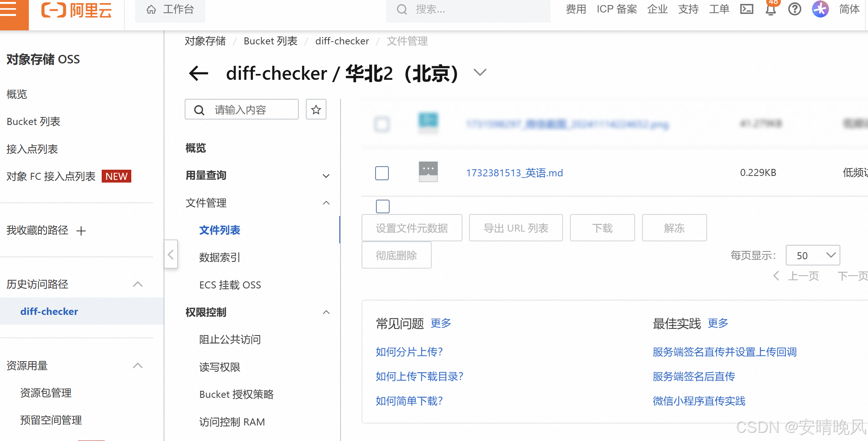Click the star favorite icon
The width and height of the screenshot is (868, 441).
tap(316, 110)
